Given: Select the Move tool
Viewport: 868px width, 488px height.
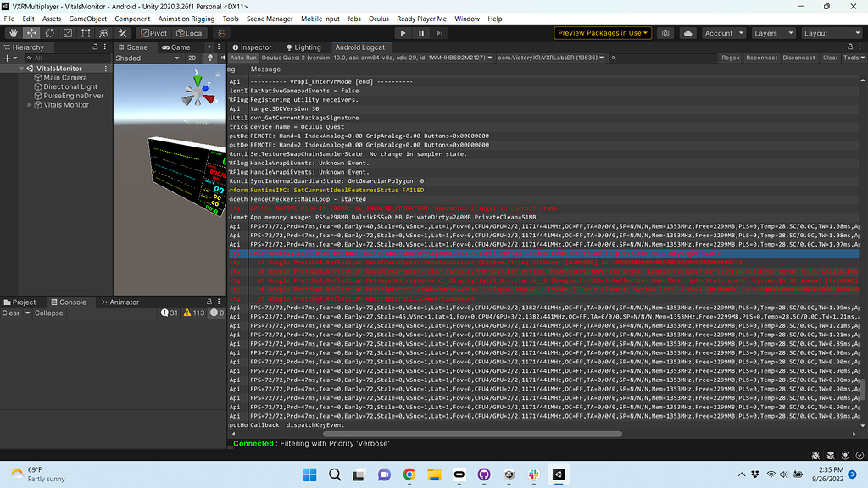Looking at the screenshot, I should click(31, 34).
